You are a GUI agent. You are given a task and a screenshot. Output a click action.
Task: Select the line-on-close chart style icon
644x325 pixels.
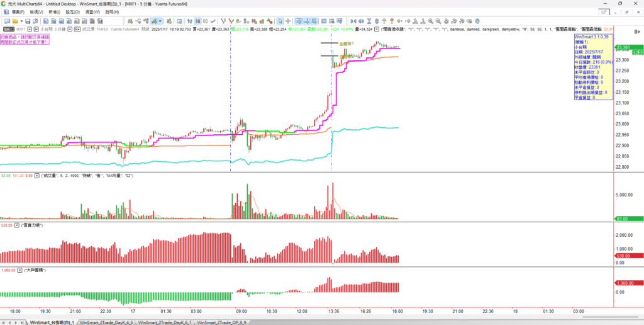pos(213,21)
